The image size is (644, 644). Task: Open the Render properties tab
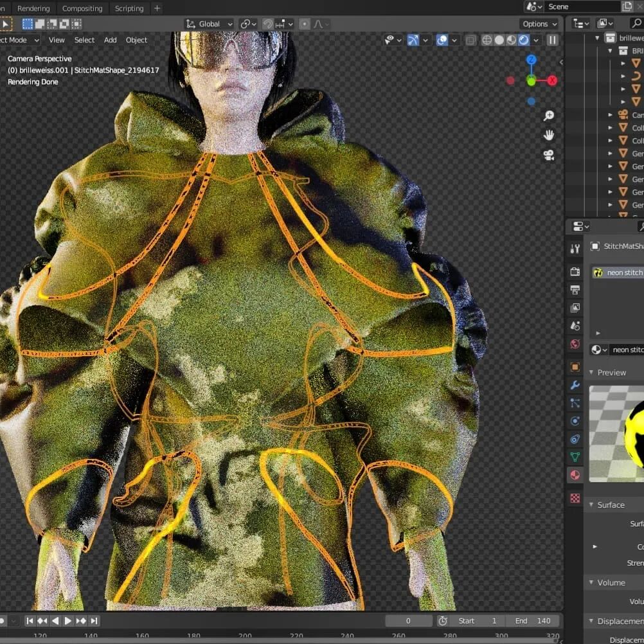coord(575,271)
